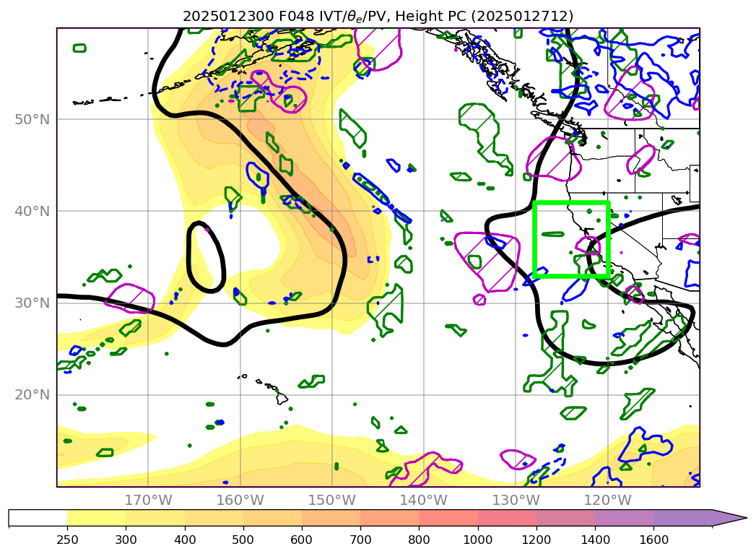Click the colorbar tick label 1000

pos(478,540)
